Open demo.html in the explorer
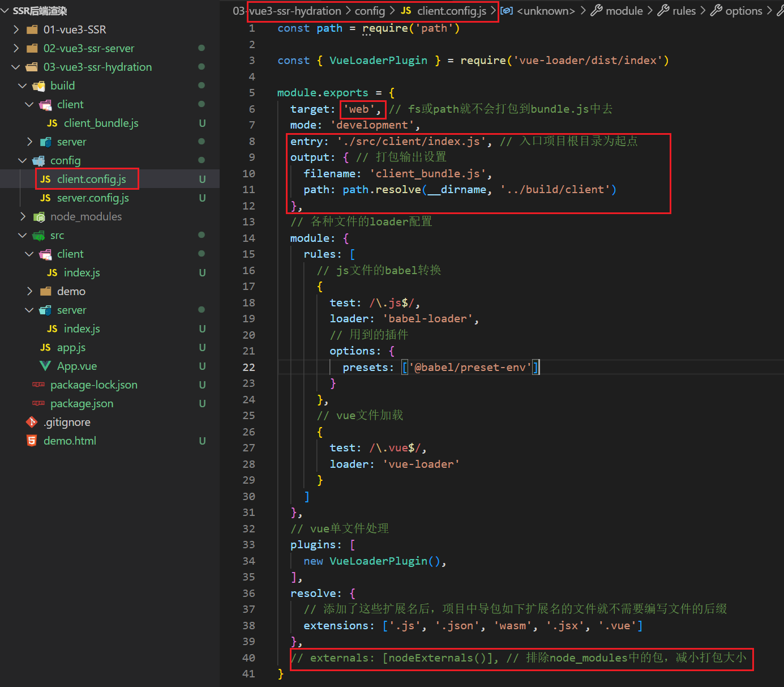Image resolution: width=784 pixels, height=687 pixels. point(70,441)
